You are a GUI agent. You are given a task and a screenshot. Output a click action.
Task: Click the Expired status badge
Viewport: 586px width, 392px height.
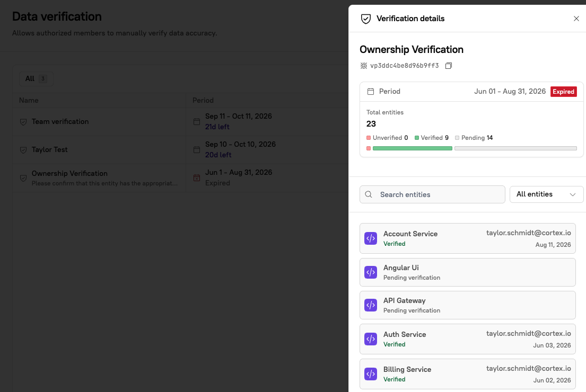click(564, 92)
